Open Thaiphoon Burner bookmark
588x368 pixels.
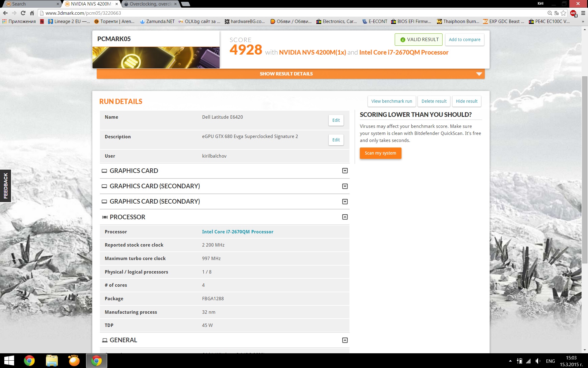(458, 21)
